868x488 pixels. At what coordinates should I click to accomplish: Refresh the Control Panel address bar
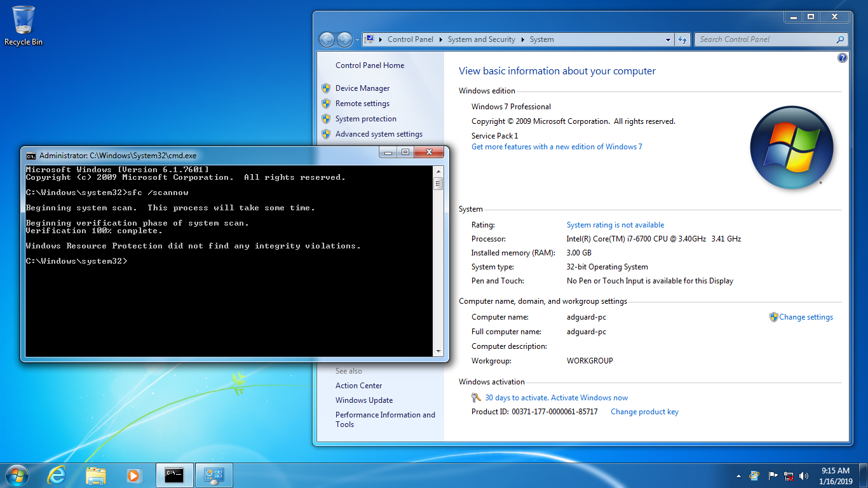682,39
